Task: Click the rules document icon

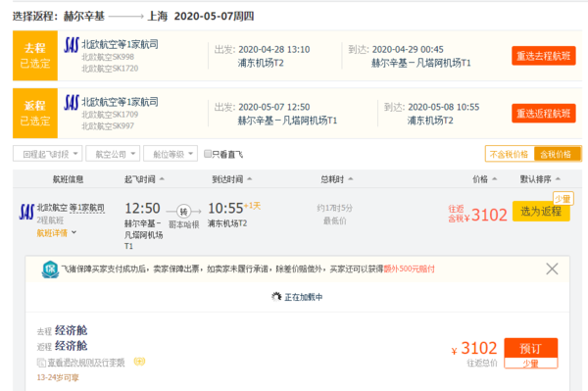Action: coord(41,363)
